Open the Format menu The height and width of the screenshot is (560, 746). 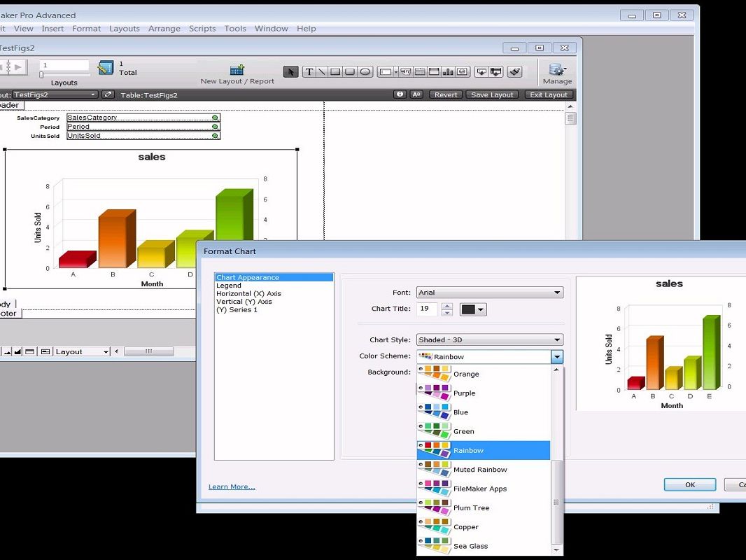tap(86, 29)
